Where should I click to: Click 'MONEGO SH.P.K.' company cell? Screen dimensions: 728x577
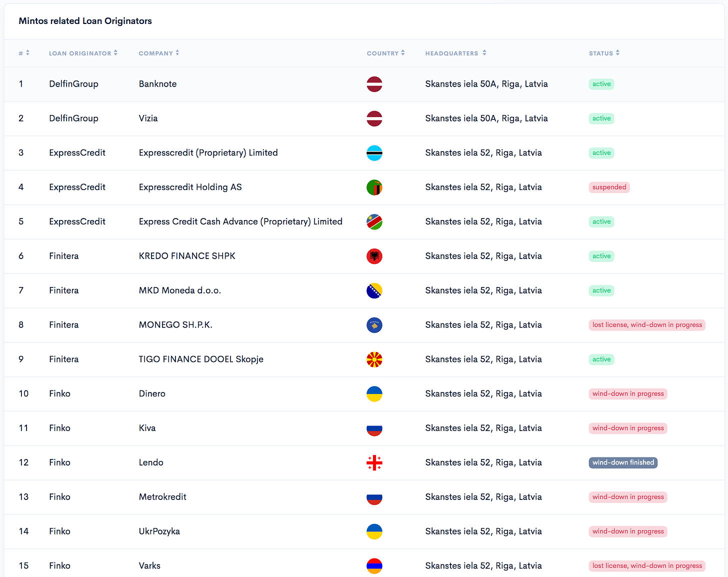(175, 325)
